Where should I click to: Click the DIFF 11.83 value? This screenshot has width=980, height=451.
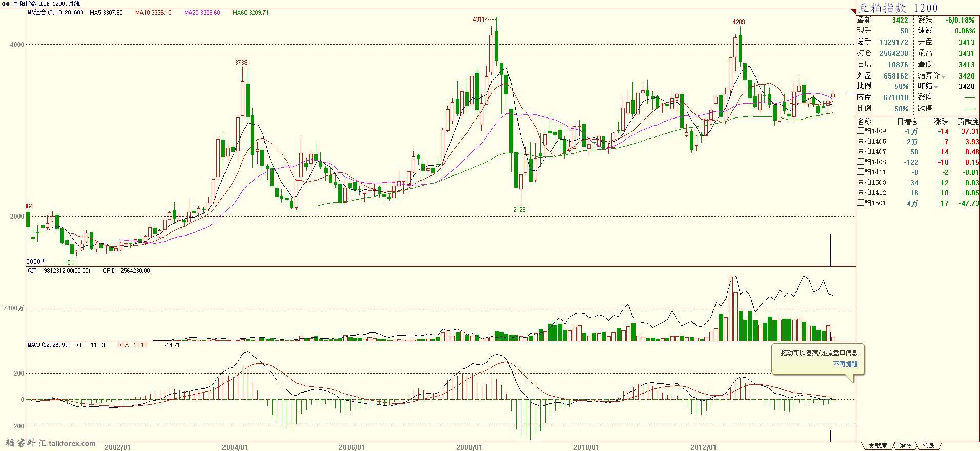pyautogui.click(x=90, y=345)
